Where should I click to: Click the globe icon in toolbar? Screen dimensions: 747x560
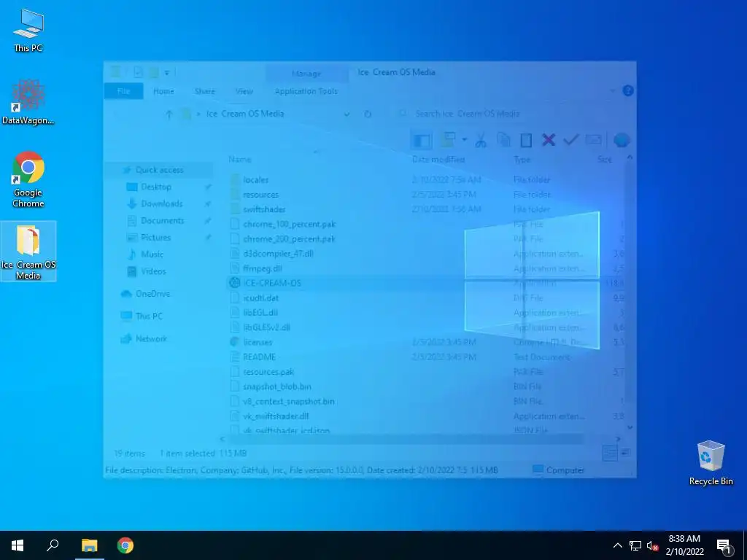coord(622,141)
